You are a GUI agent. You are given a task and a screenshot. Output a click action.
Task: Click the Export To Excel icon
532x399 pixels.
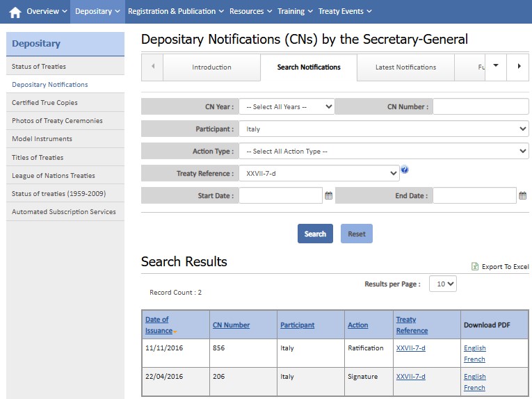tap(475, 266)
